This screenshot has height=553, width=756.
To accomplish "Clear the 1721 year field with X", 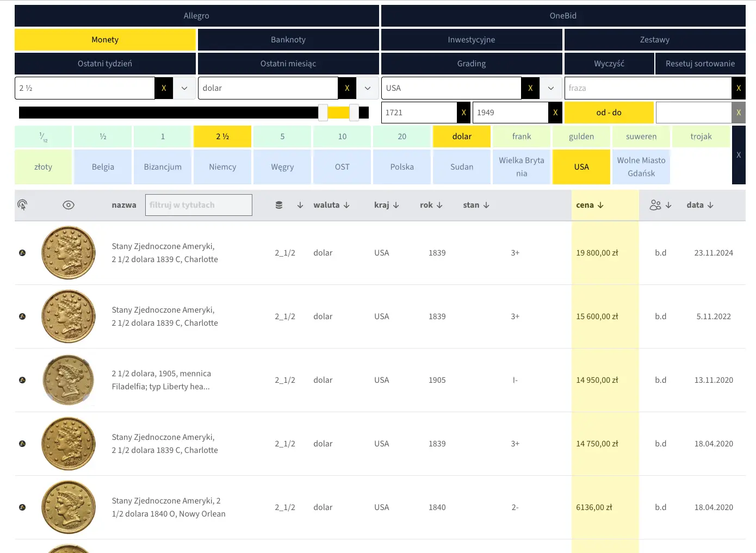I will (x=463, y=113).
